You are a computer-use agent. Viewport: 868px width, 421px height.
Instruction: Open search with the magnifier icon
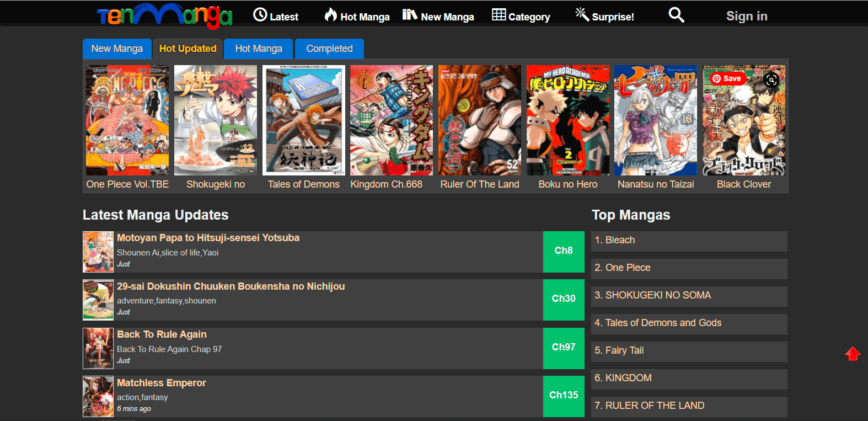tap(676, 15)
